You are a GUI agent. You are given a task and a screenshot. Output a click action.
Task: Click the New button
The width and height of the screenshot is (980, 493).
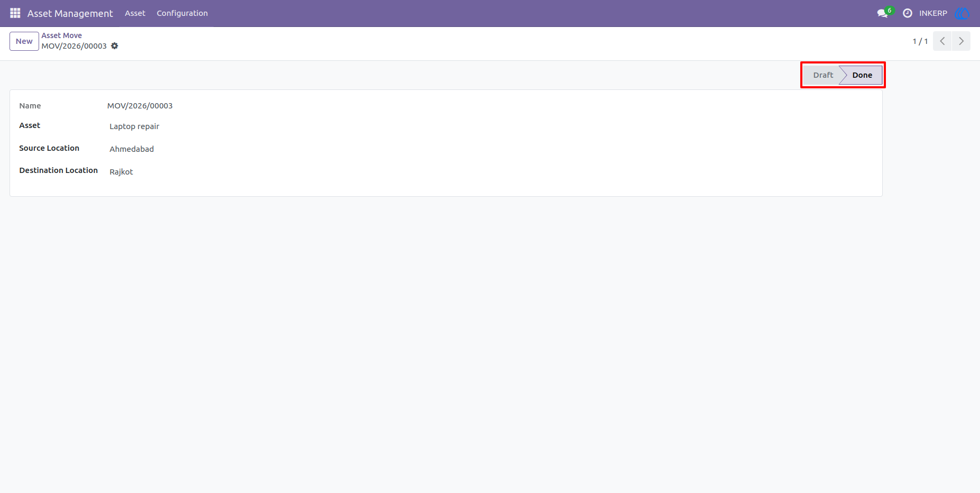tap(24, 41)
